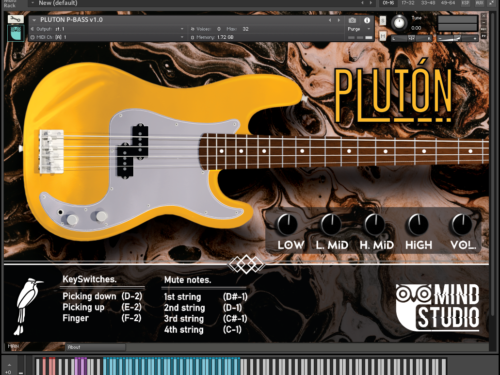Switch to instrument page 33-48
Viewport: 500px width, 375px height.
tap(427, 3)
